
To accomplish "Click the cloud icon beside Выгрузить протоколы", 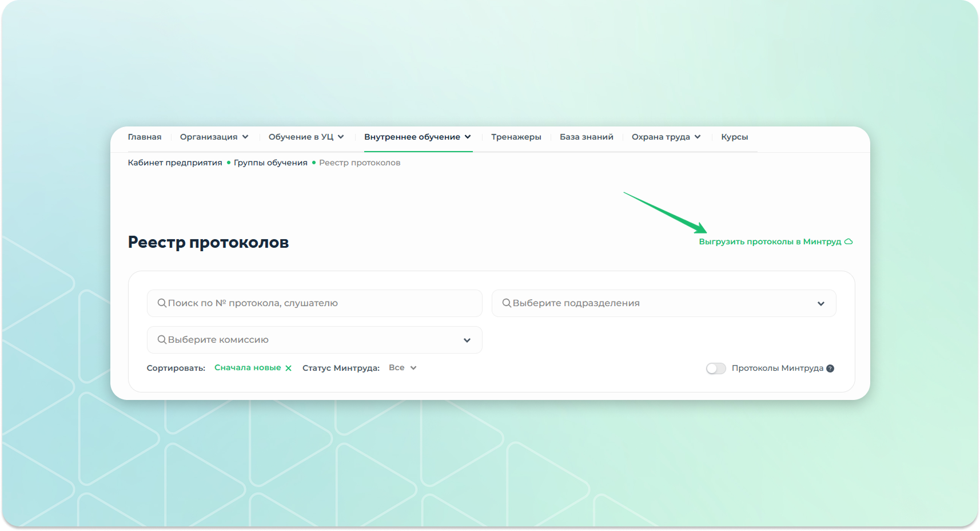I will [x=848, y=241].
